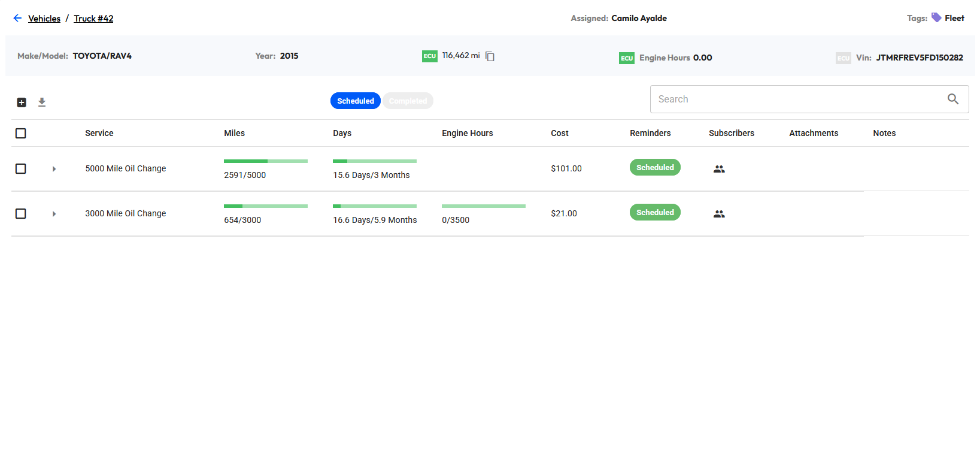Click the Engine Hours 0.00 value
Image resolution: width=980 pixels, height=462 pixels.
(x=702, y=58)
